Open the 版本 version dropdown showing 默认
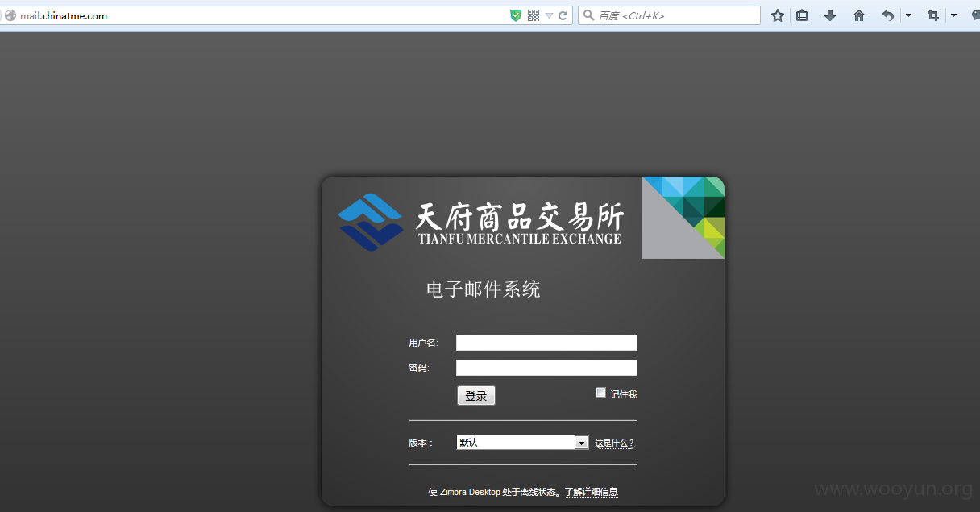 click(522, 443)
